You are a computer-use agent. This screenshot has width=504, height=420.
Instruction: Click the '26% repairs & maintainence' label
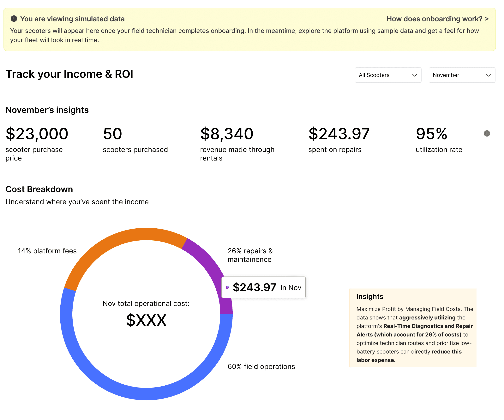click(x=250, y=255)
